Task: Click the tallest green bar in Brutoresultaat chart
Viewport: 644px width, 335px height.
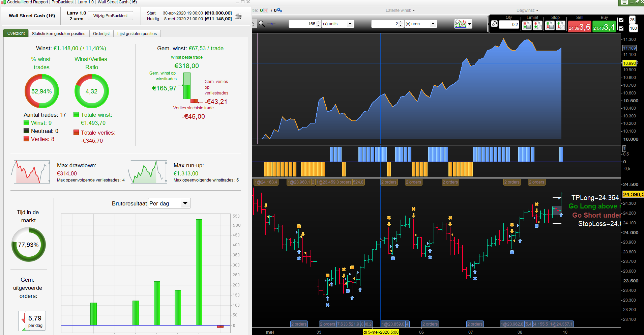Action: [x=199, y=272]
